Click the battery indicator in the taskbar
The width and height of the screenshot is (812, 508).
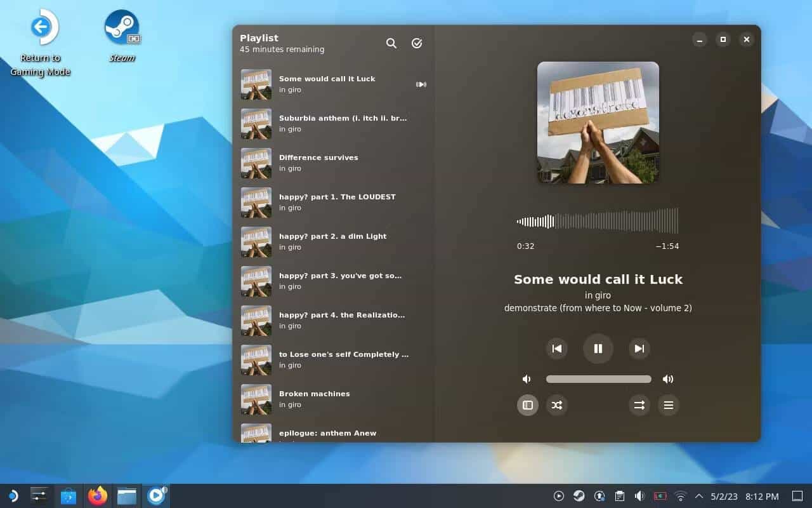click(660, 496)
